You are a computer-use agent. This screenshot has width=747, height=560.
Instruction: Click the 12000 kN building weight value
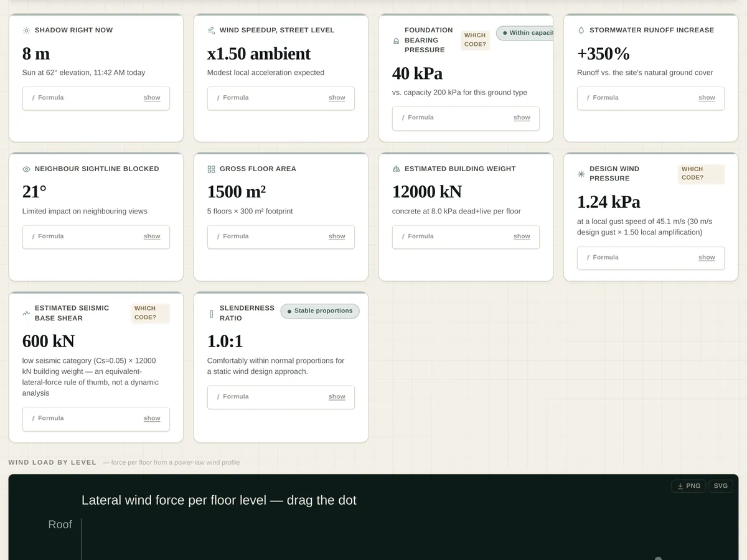[x=427, y=192]
